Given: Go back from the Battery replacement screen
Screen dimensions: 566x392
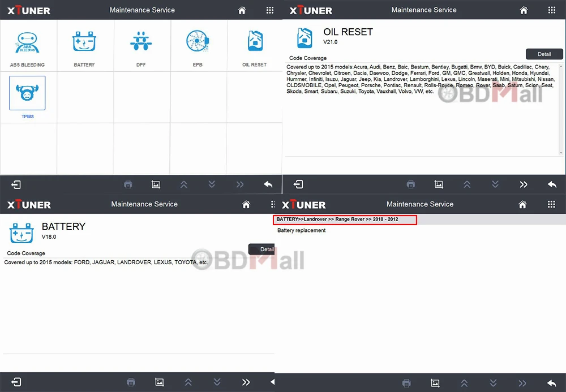Looking at the screenshot, I should coord(551,383).
